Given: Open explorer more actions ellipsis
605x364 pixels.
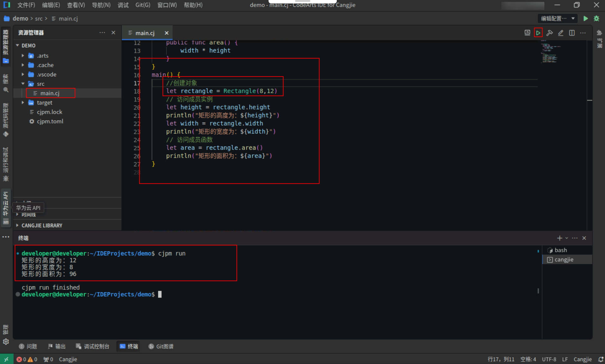Looking at the screenshot, I should [102, 33].
